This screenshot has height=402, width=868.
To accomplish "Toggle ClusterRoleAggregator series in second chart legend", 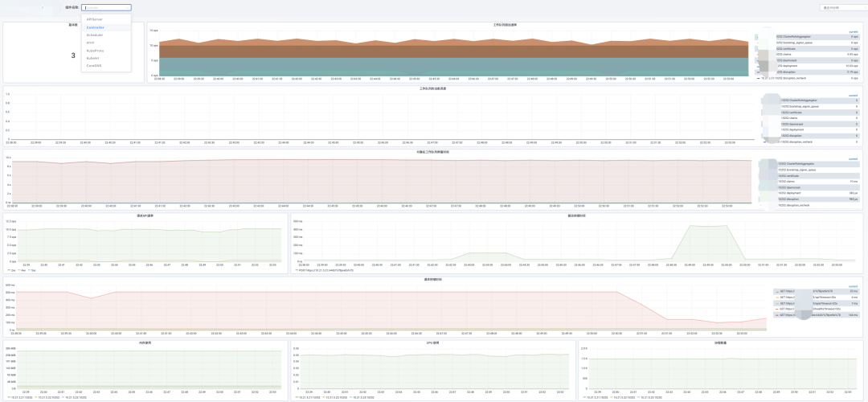I will (x=811, y=100).
